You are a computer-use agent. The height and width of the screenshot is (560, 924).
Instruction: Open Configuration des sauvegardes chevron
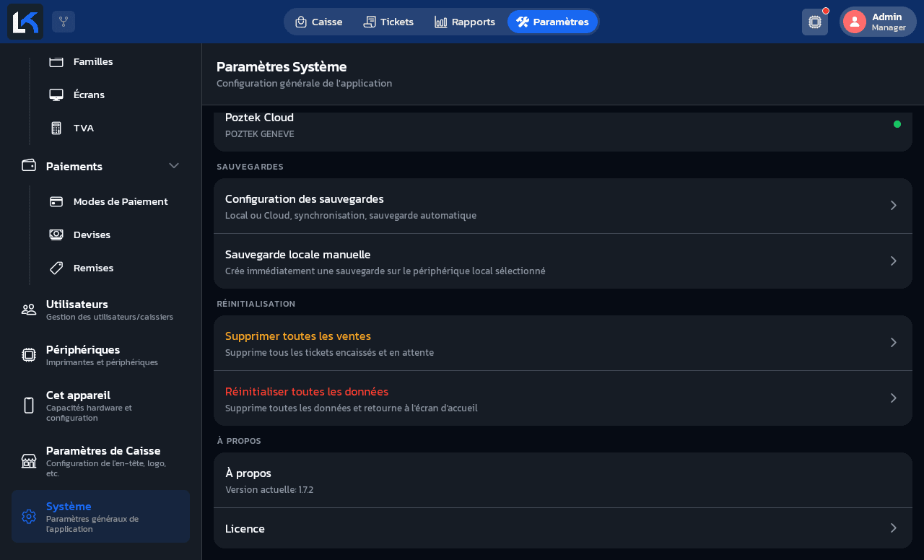pyautogui.click(x=894, y=206)
